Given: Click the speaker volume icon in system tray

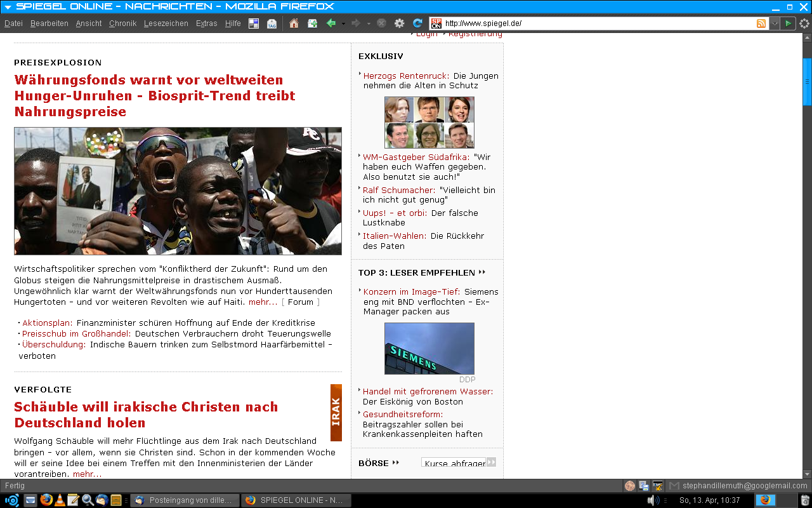Looking at the screenshot, I should pos(653,500).
